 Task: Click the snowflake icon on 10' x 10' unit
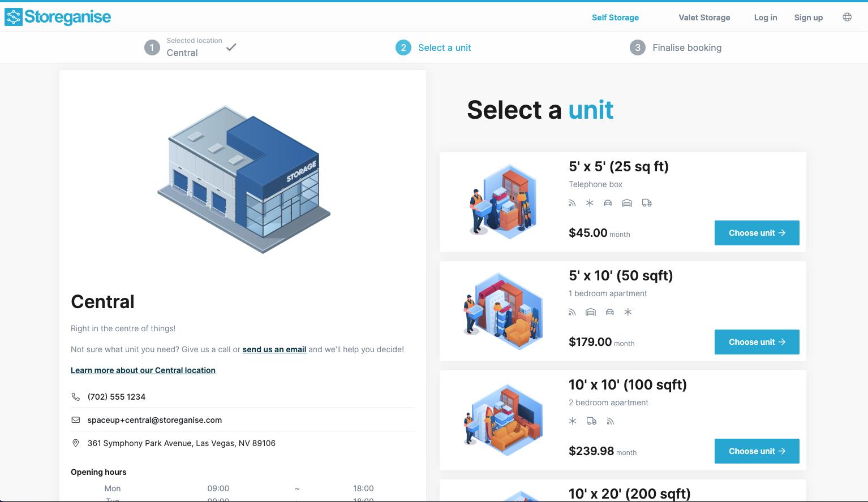point(573,421)
